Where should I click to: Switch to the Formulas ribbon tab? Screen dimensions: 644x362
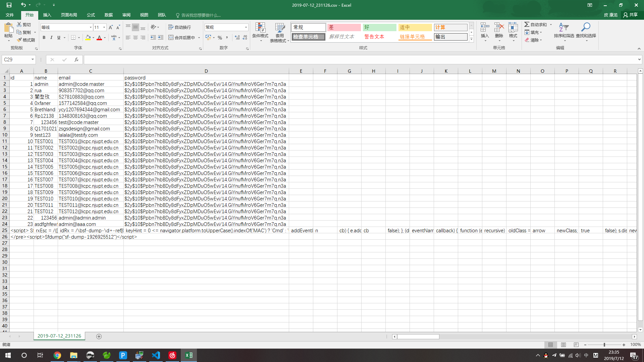coord(91,15)
